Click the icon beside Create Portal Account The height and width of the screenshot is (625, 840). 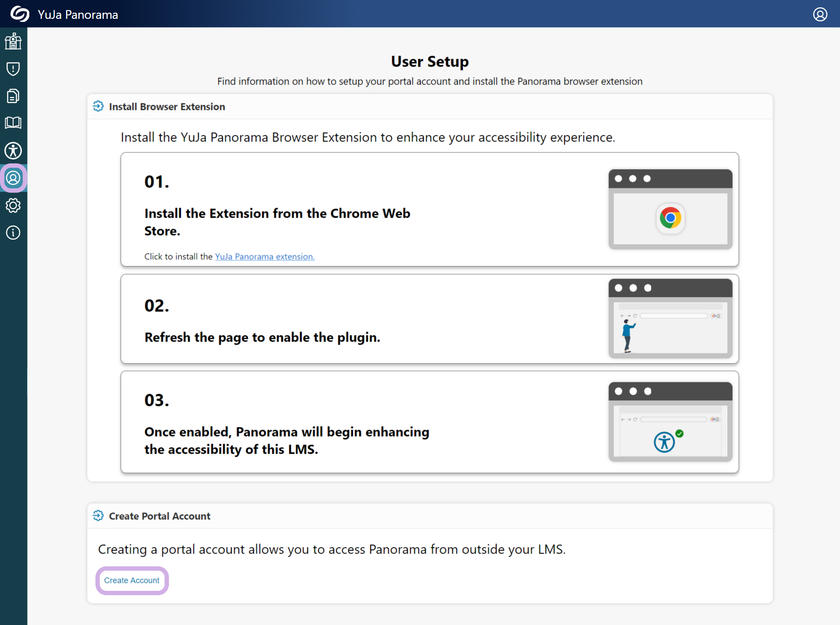pos(98,516)
